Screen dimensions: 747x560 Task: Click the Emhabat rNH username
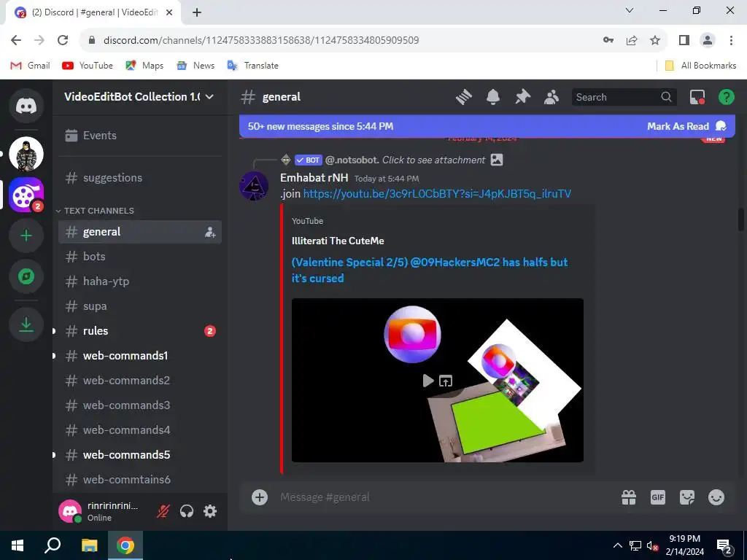314,178
